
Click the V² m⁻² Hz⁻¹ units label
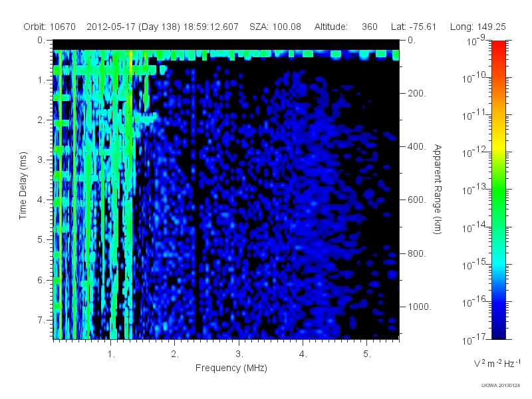point(497,363)
